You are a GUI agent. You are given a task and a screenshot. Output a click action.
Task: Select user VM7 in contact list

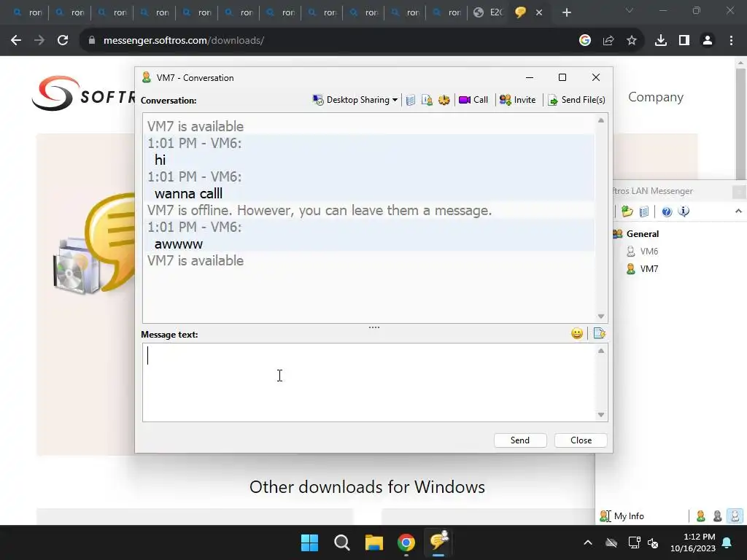pyautogui.click(x=649, y=269)
